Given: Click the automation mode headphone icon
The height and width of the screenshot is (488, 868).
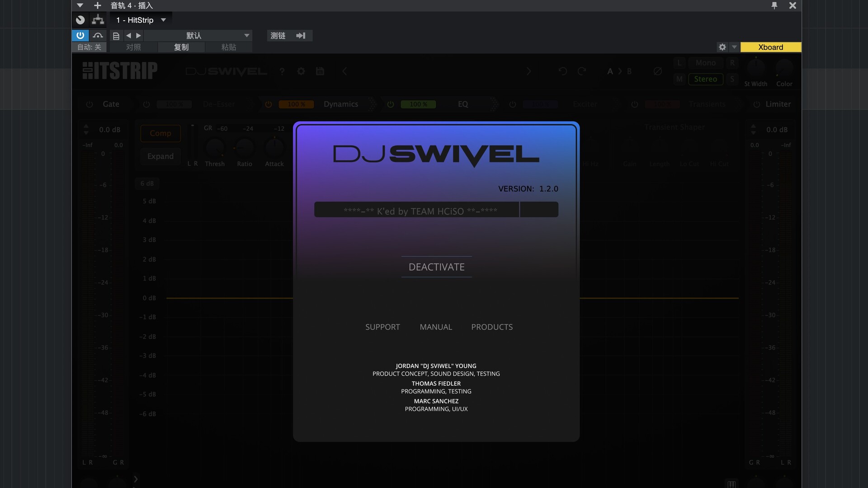Looking at the screenshot, I should pos(98,35).
